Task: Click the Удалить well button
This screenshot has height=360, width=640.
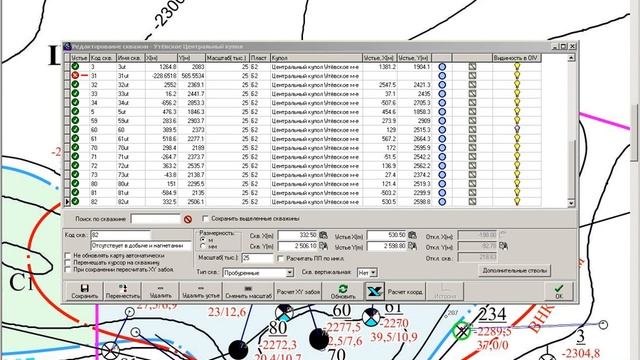Action: click(x=160, y=291)
